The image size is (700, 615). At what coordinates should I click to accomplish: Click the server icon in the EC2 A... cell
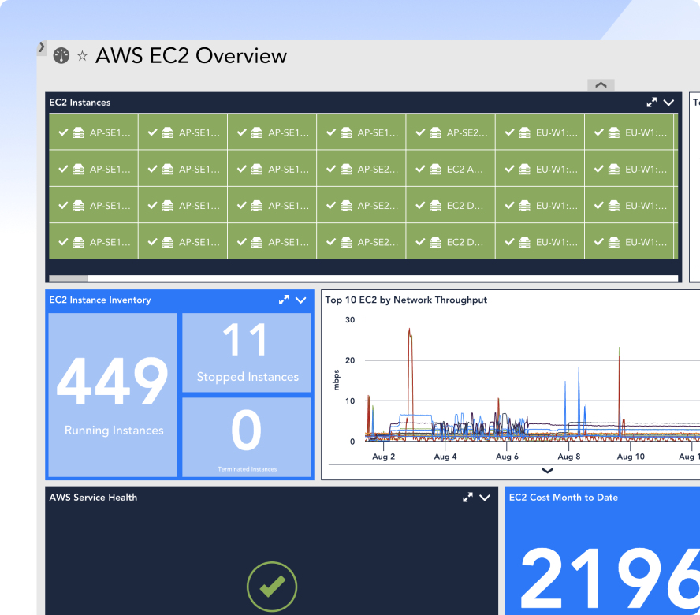tap(435, 169)
